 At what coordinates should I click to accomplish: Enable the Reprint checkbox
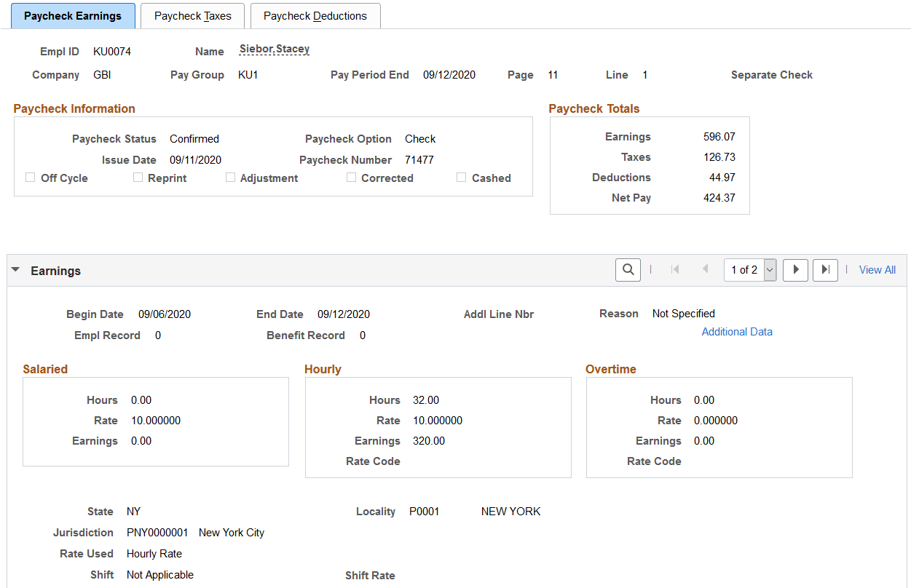[x=138, y=177]
